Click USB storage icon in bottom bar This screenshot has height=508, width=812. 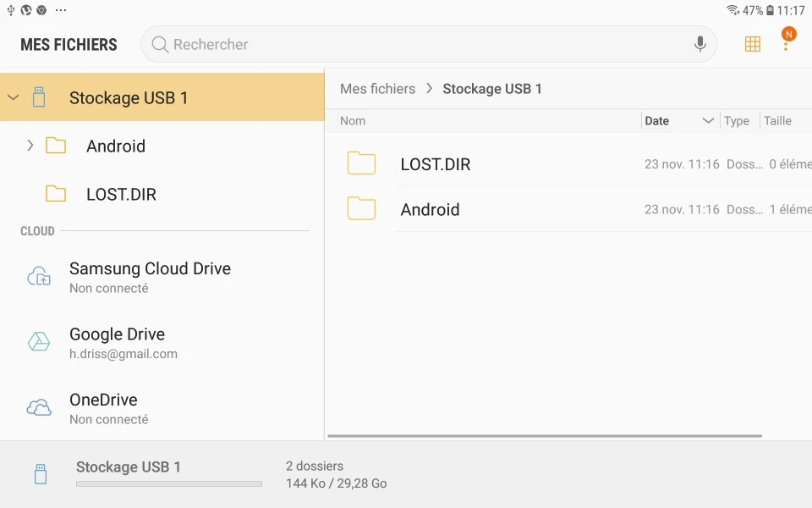point(41,474)
